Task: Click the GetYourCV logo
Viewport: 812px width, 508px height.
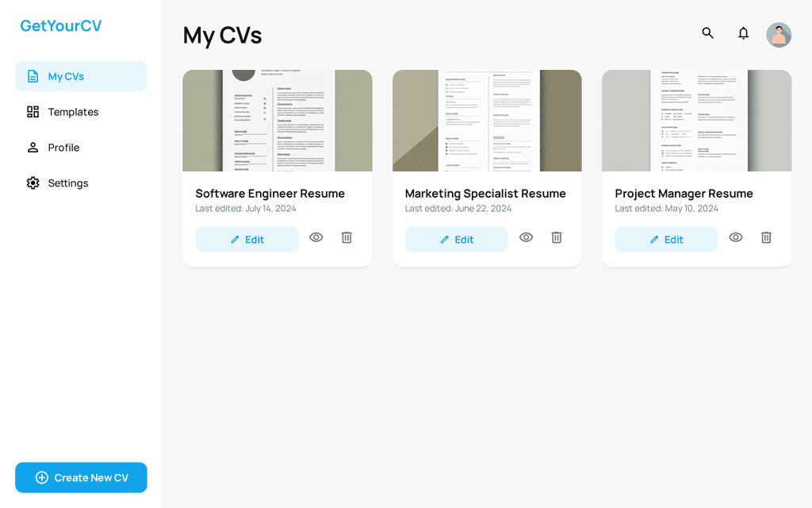Action: click(x=61, y=26)
